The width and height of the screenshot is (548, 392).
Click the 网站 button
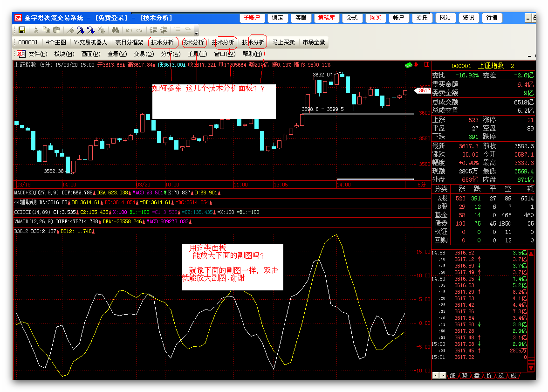(445, 18)
